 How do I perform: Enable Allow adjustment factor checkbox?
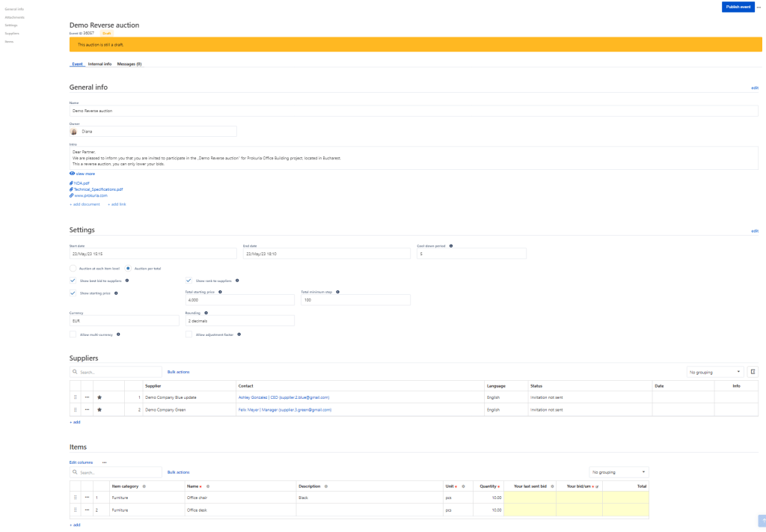pyautogui.click(x=189, y=334)
